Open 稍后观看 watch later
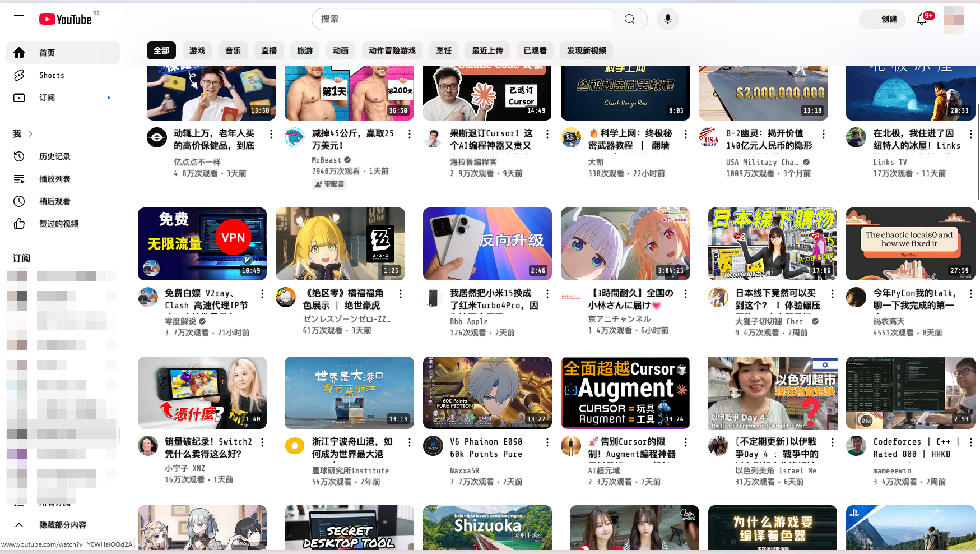The width and height of the screenshot is (980, 554). click(63, 201)
